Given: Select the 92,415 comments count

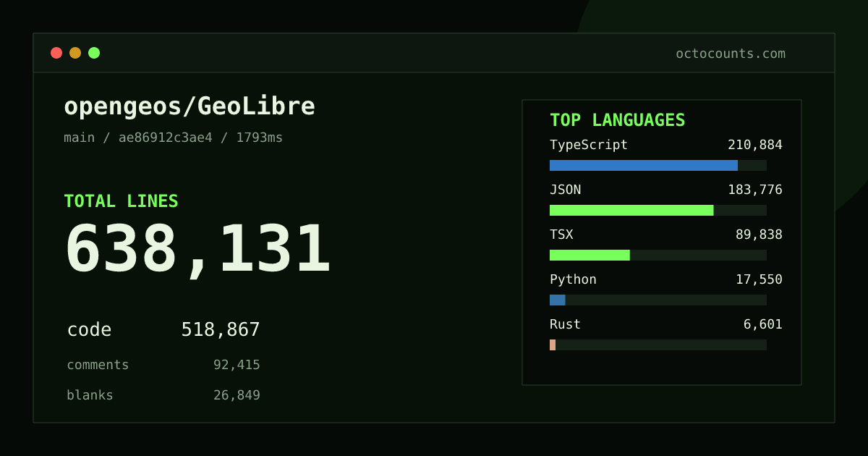Looking at the screenshot, I should (237, 365).
